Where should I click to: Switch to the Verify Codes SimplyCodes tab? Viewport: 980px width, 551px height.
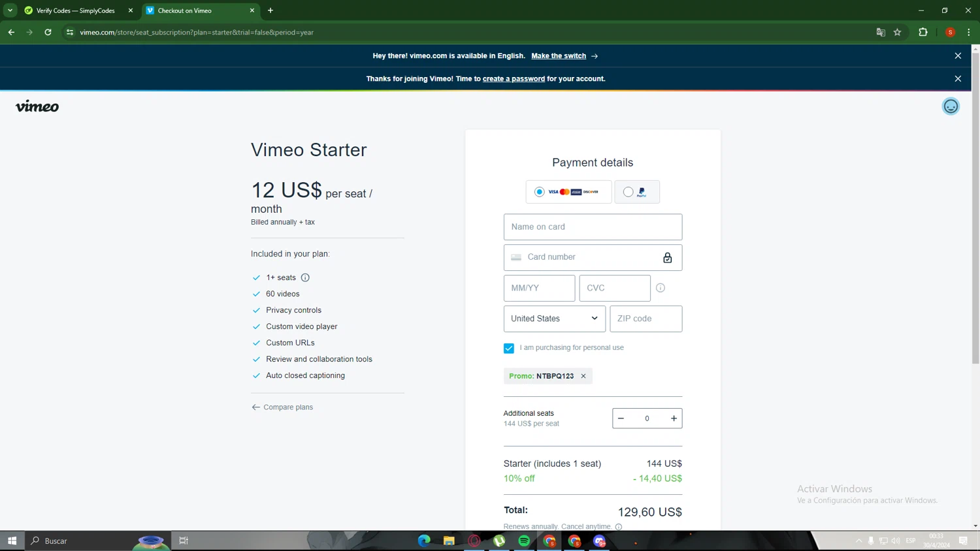point(76,10)
